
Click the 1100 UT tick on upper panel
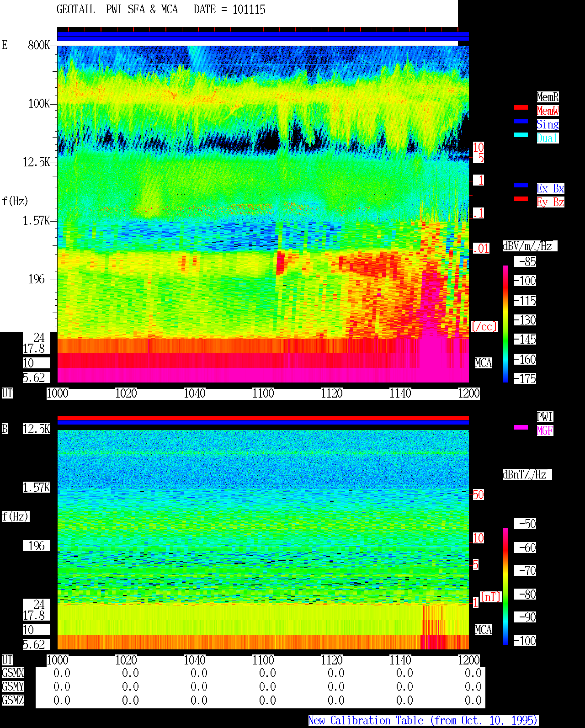coord(263,393)
